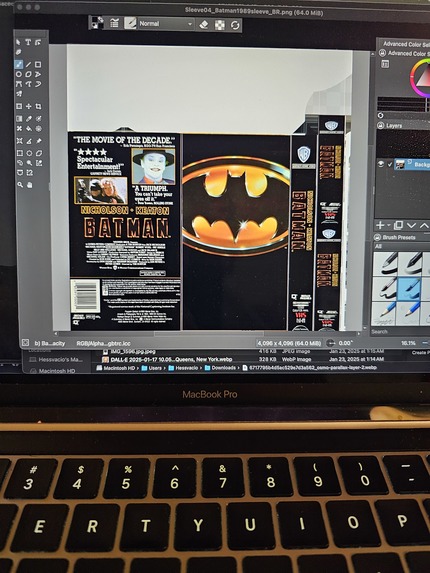Toggle the Background layer checkbox
This screenshot has width=430, height=573.
(390, 165)
